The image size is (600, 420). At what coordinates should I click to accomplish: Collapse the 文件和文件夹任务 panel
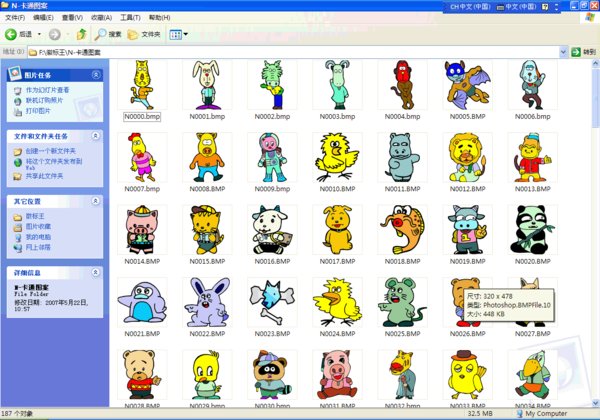pos(96,136)
